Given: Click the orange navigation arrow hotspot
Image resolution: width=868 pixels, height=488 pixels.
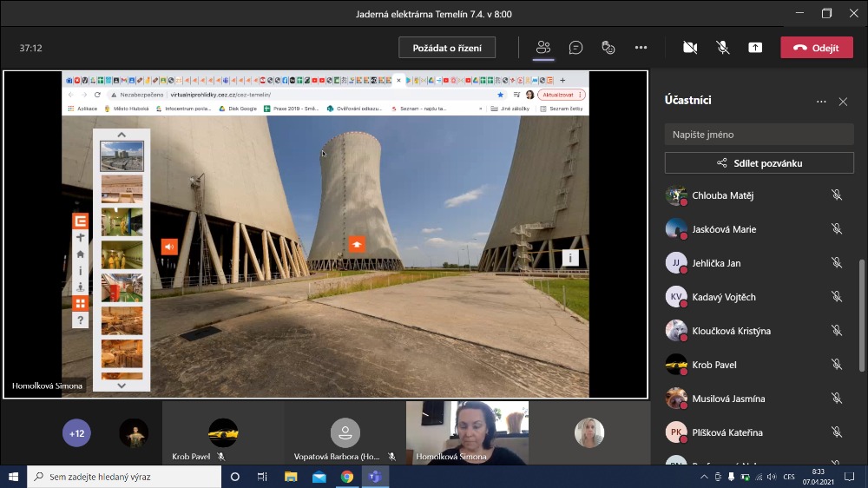Looking at the screenshot, I should pyautogui.click(x=357, y=244).
